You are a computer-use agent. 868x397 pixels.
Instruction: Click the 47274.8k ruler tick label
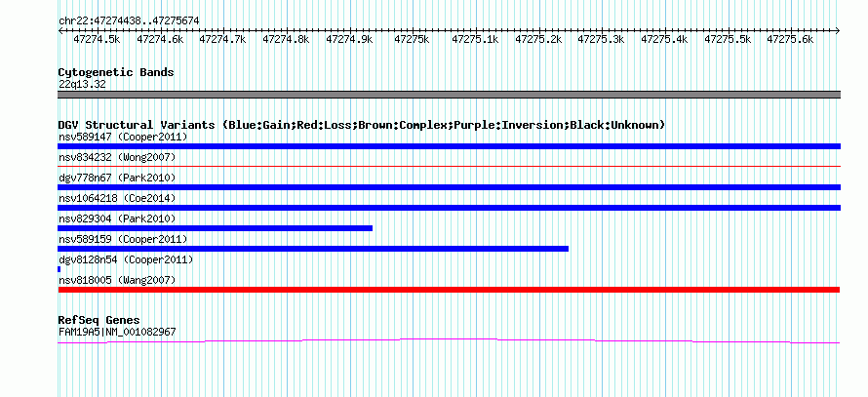click(x=286, y=39)
